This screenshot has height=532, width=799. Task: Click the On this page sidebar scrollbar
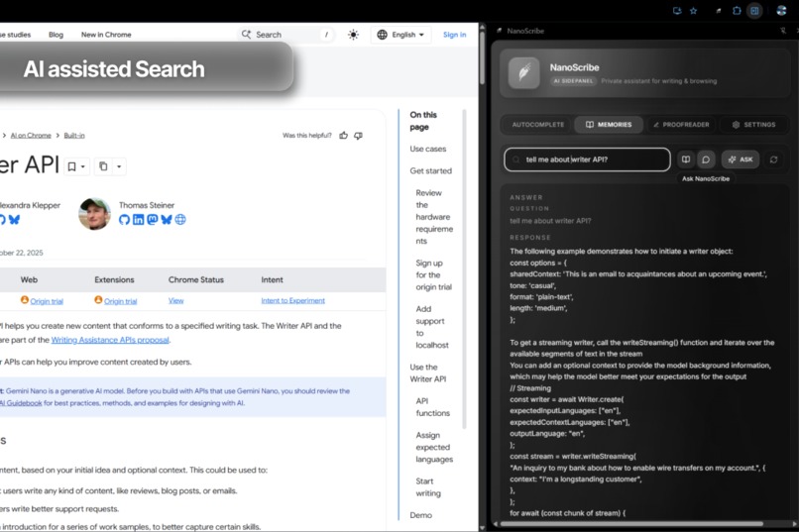pyautogui.click(x=464, y=269)
